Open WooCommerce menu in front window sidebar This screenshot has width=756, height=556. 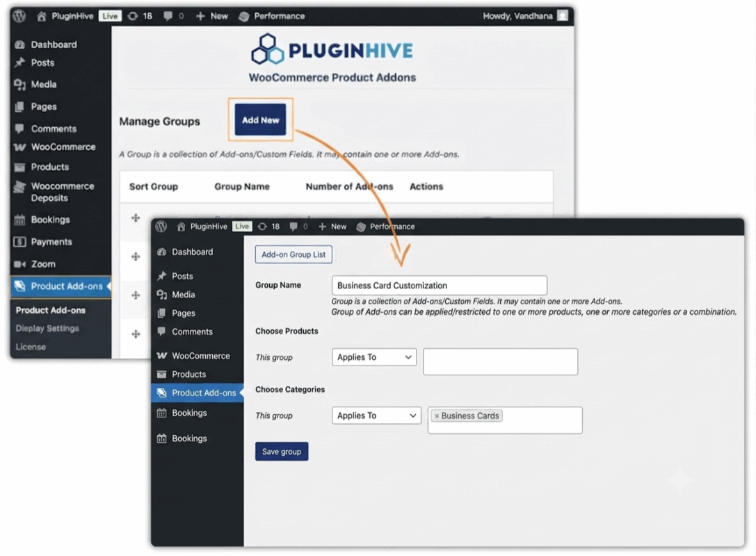click(201, 356)
